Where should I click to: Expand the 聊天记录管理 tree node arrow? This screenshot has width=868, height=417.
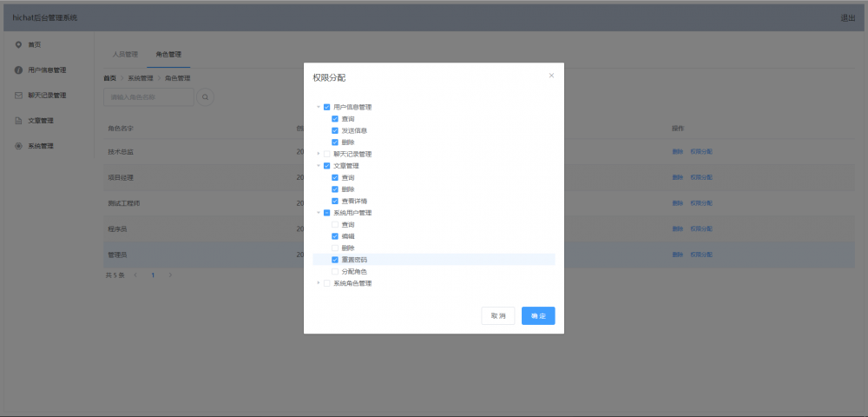click(x=319, y=154)
